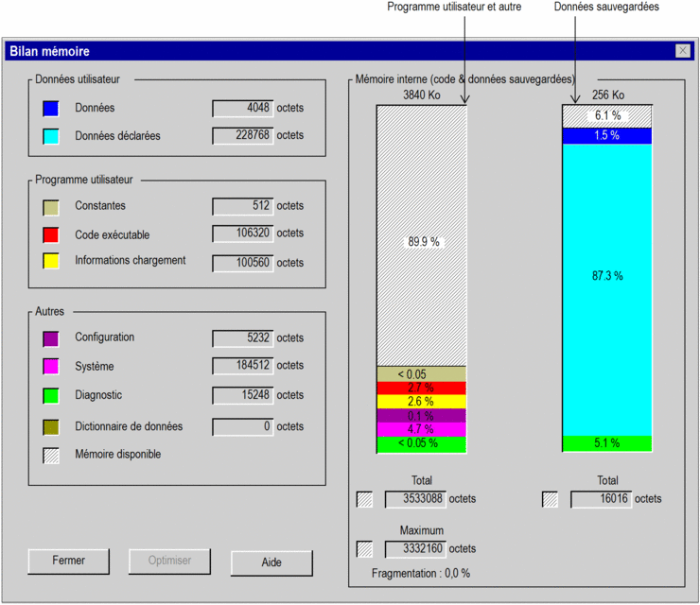The image size is (700, 605).
Task: Click the yellow Informations chargement swatch
Action: 51,261
